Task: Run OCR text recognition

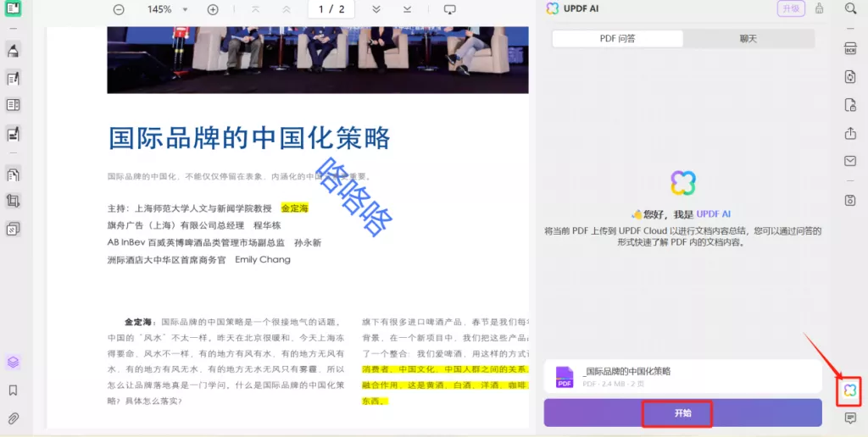Action: 850,48
